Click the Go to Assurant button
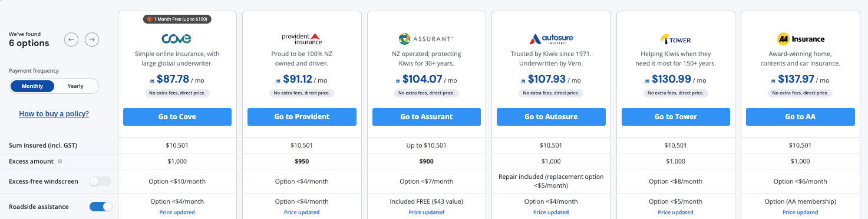The image size is (868, 219). point(427,117)
